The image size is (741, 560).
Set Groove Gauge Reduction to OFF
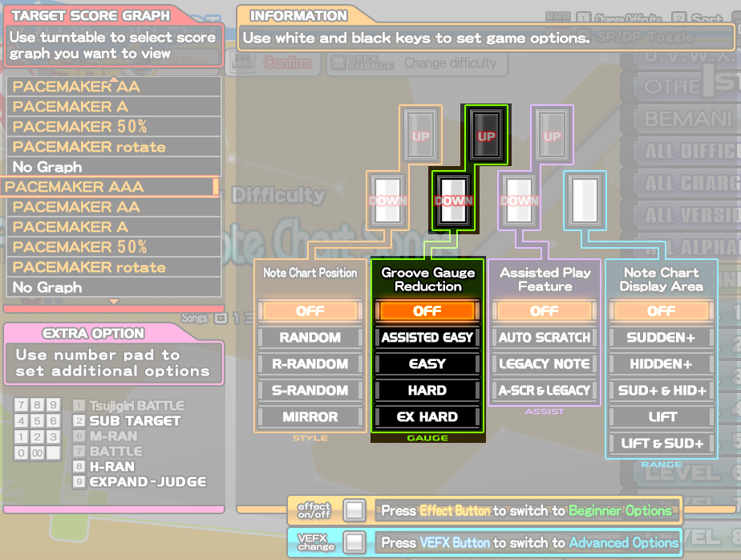(427, 310)
